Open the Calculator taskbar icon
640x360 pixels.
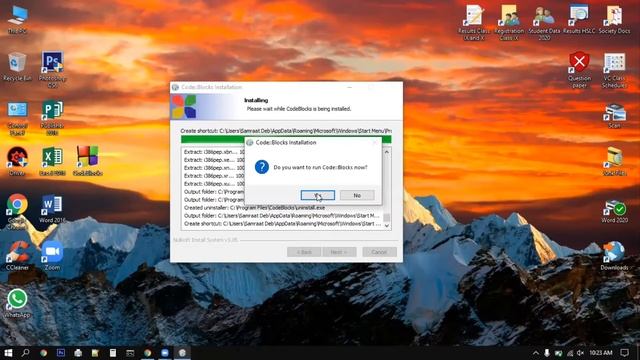pos(113,353)
